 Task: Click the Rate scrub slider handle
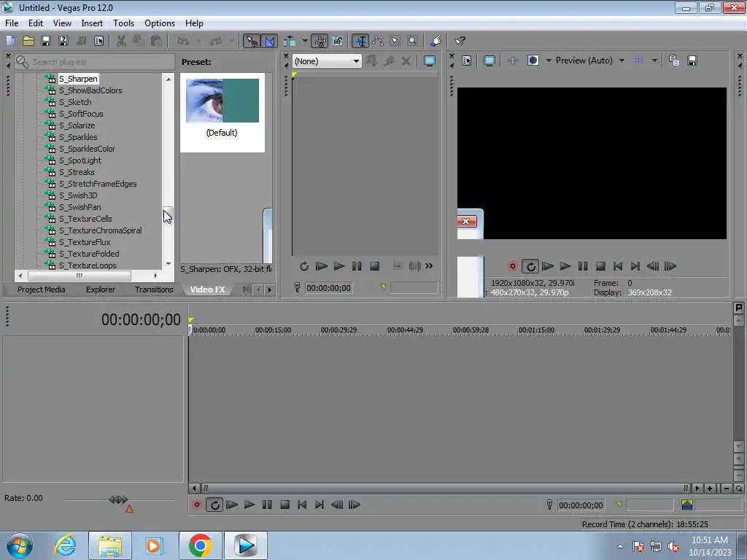[118, 499]
